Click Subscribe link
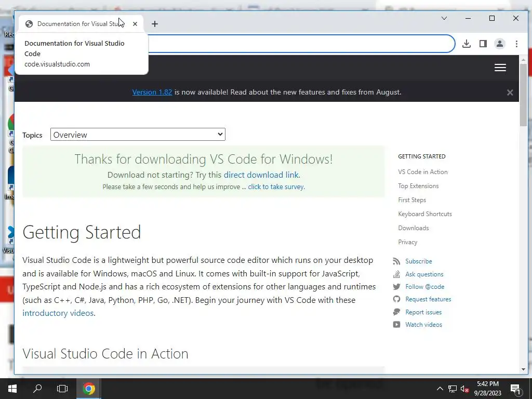Viewport: 532px width, 399px height. click(x=418, y=261)
